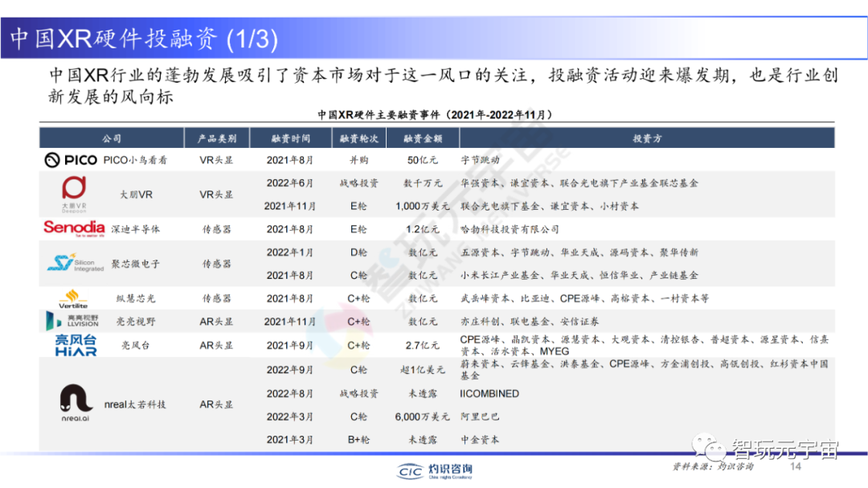
Task: Click the investor cell 字节跳动
Action: (480, 160)
